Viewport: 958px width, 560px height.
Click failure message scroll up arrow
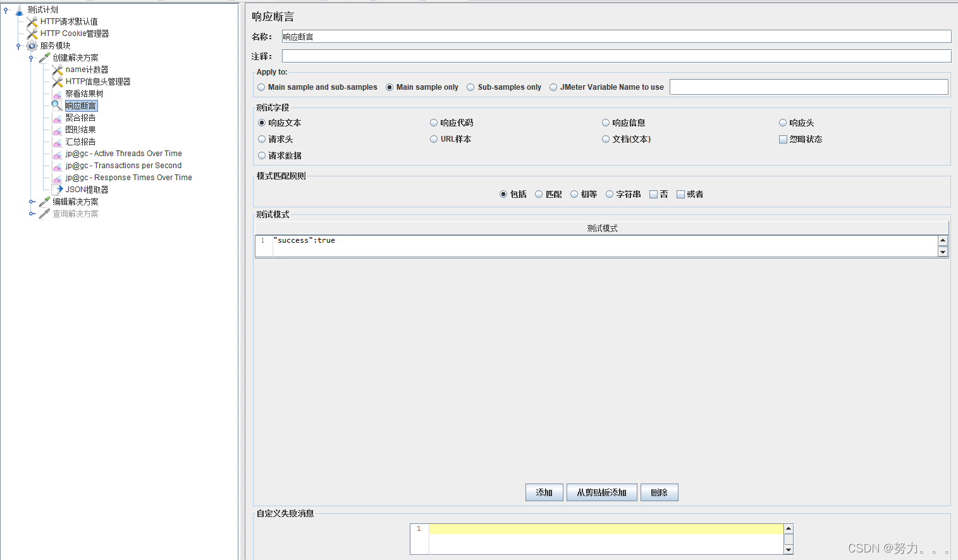point(788,528)
